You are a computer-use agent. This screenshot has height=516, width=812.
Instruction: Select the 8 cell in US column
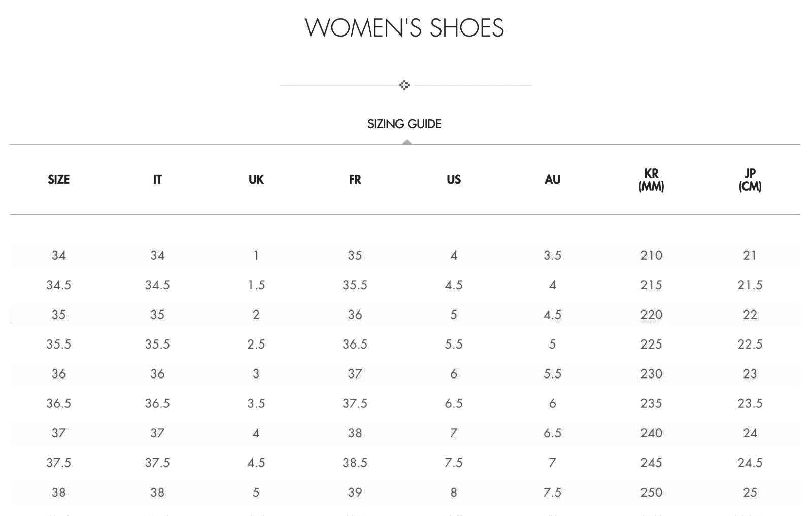(454, 492)
